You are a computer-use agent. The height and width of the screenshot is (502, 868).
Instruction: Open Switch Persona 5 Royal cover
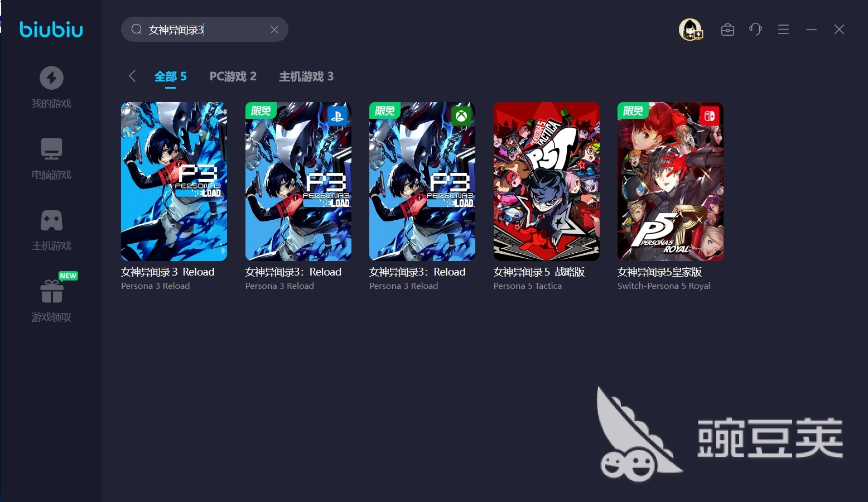(x=671, y=181)
